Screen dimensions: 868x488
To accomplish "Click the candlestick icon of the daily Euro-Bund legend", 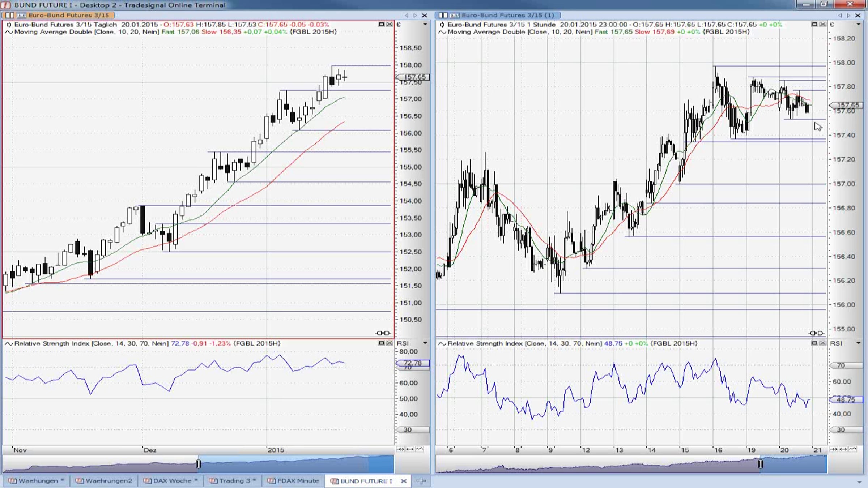I will click(x=9, y=25).
